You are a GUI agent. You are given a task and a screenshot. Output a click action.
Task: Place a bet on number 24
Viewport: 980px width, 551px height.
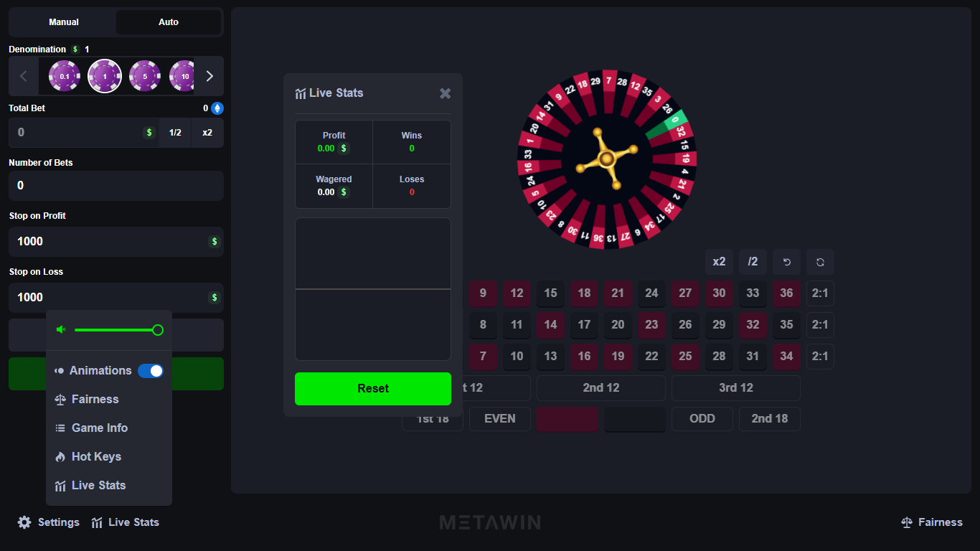tap(651, 293)
